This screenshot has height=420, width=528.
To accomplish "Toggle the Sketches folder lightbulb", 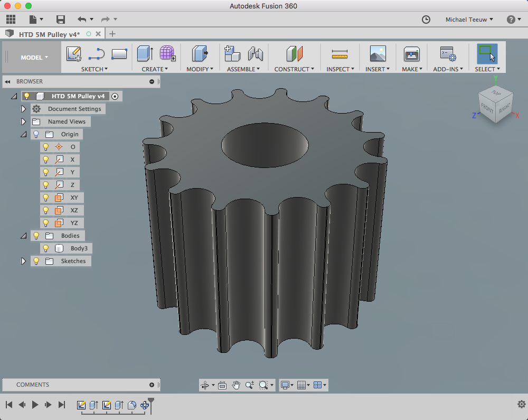I will 36,261.
